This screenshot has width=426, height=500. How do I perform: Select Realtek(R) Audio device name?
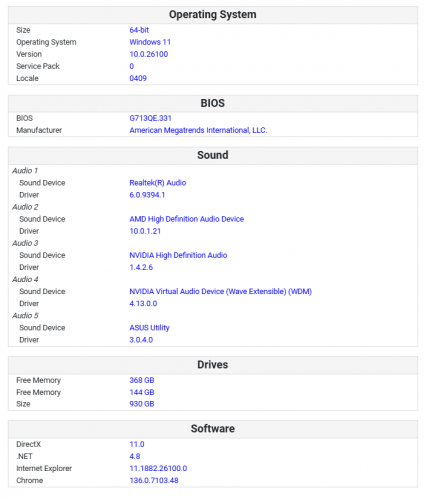[158, 183]
